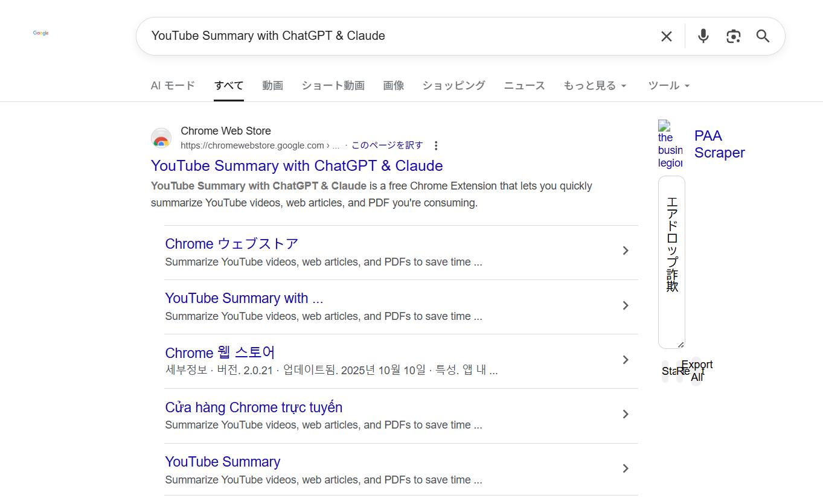Click the voice search microphone icon
The height and width of the screenshot is (504, 823).
tap(702, 36)
